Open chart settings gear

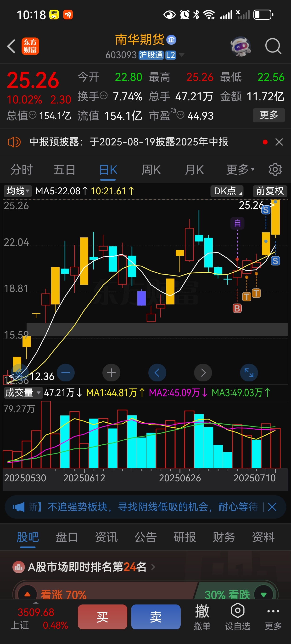pos(275,170)
